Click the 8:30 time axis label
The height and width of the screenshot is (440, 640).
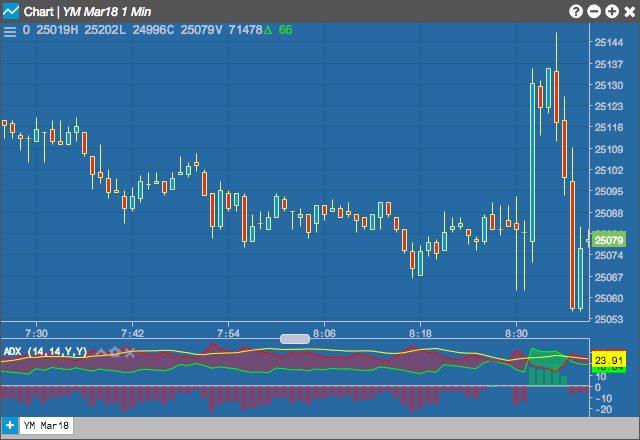pyautogui.click(x=516, y=333)
